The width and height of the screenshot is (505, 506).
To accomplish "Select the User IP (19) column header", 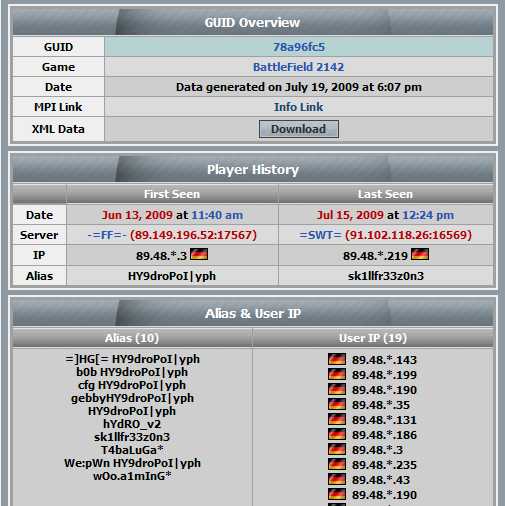I will pyautogui.click(x=373, y=338).
